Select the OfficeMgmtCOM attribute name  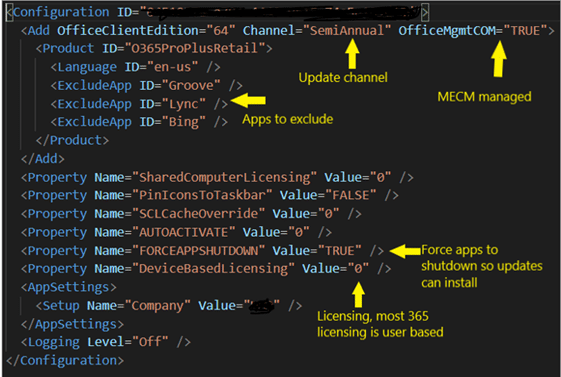[447, 31]
